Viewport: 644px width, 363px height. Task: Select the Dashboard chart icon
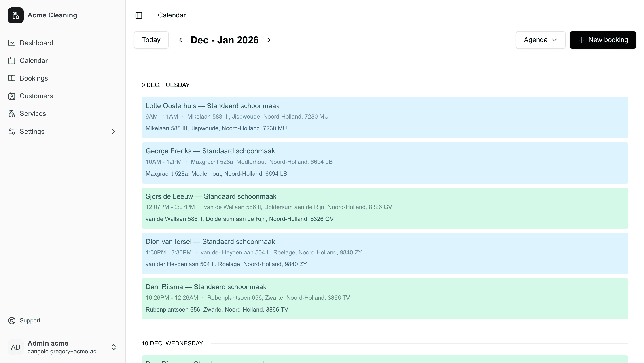[x=12, y=43]
